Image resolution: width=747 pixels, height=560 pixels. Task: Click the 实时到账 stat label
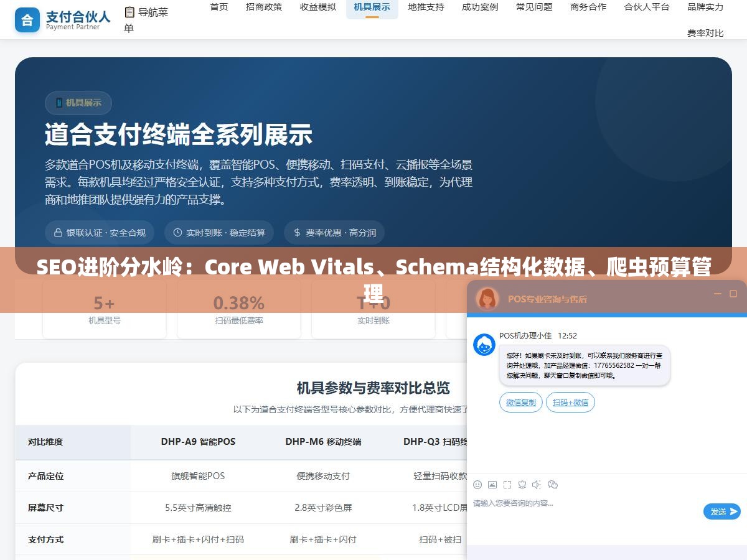374,320
